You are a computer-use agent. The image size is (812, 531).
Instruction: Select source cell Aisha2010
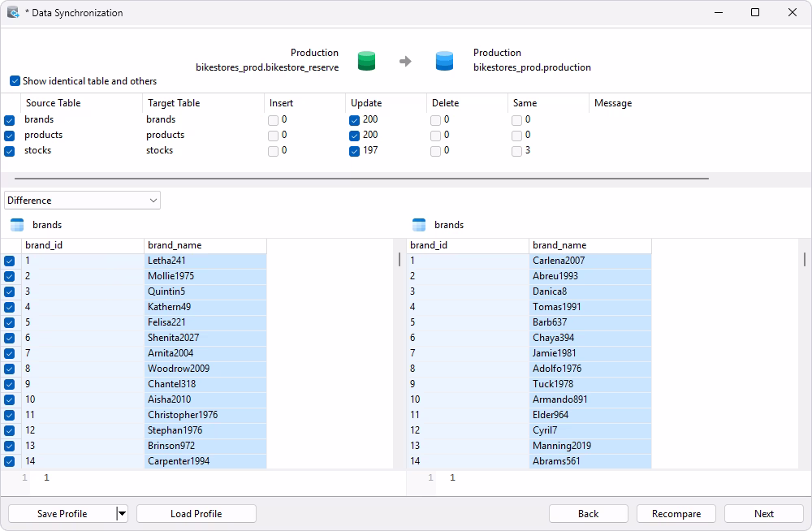(205, 399)
